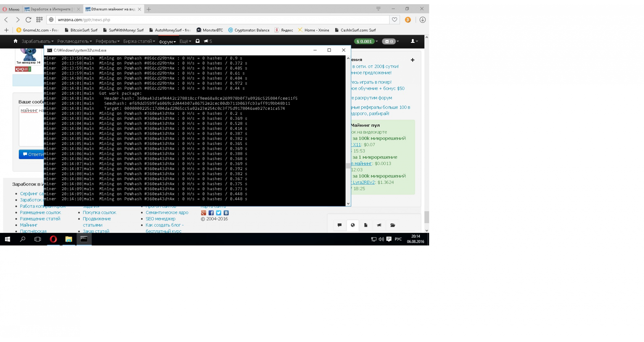Click the globe tab icon in sidebar

pos(353,225)
